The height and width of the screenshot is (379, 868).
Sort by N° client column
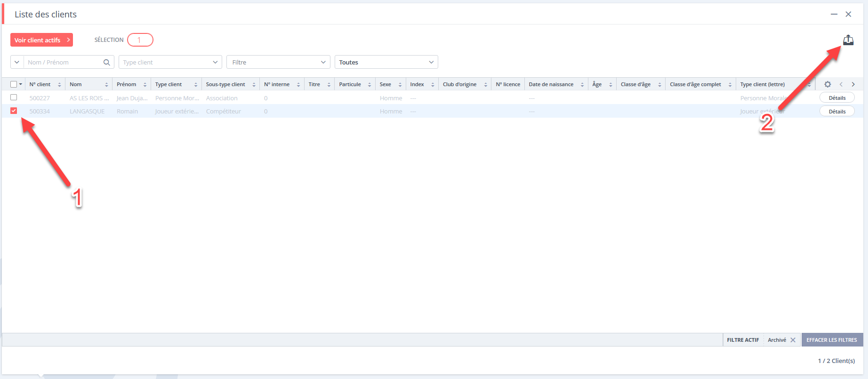click(x=59, y=85)
